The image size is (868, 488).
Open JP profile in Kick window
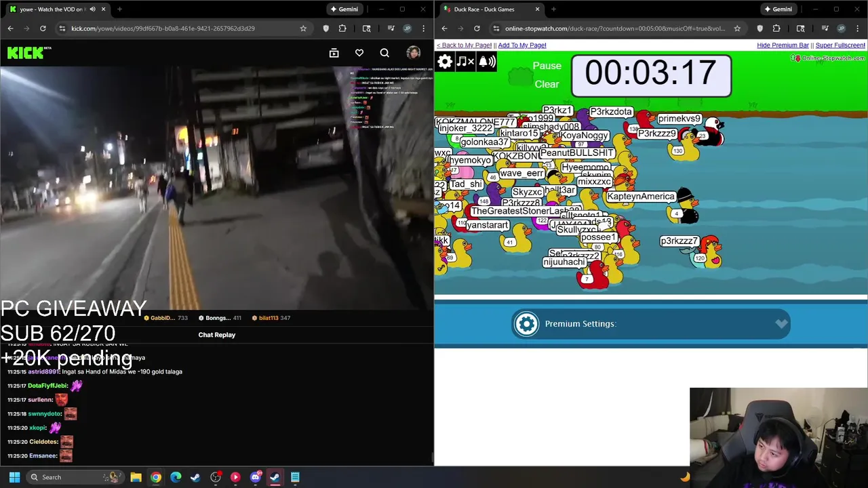(407, 28)
